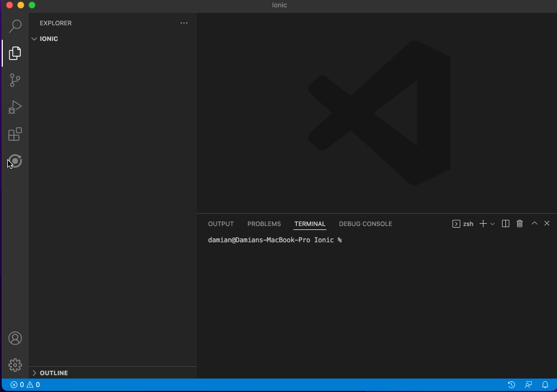Screen dimensions: 557x392
Task: Open the DEBUG CONSOLE tab
Action: pyautogui.click(x=365, y=224)
